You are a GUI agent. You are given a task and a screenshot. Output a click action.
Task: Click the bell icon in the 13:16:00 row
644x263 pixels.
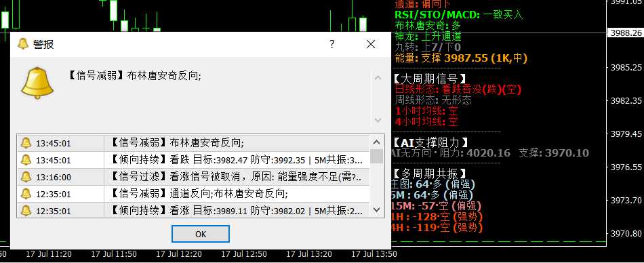tap(26, 177)
